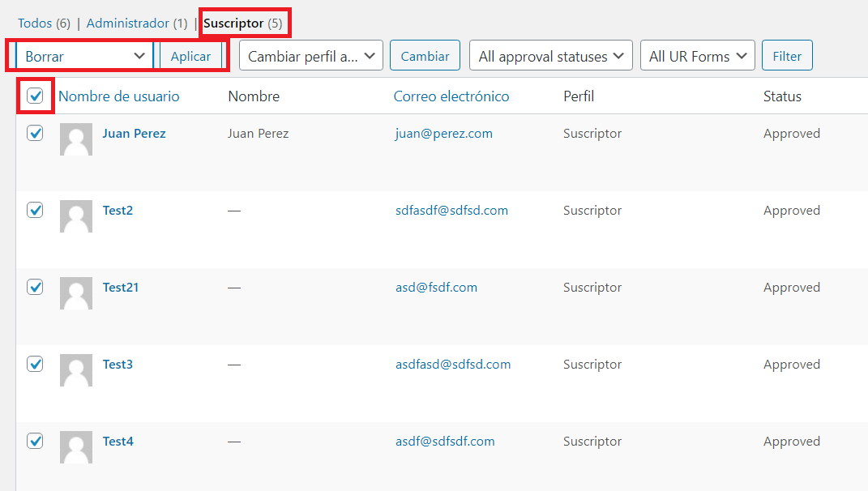The image size is (868, 491).
Task: Open the All approval statuses dropdown
Action: (551, 56)
